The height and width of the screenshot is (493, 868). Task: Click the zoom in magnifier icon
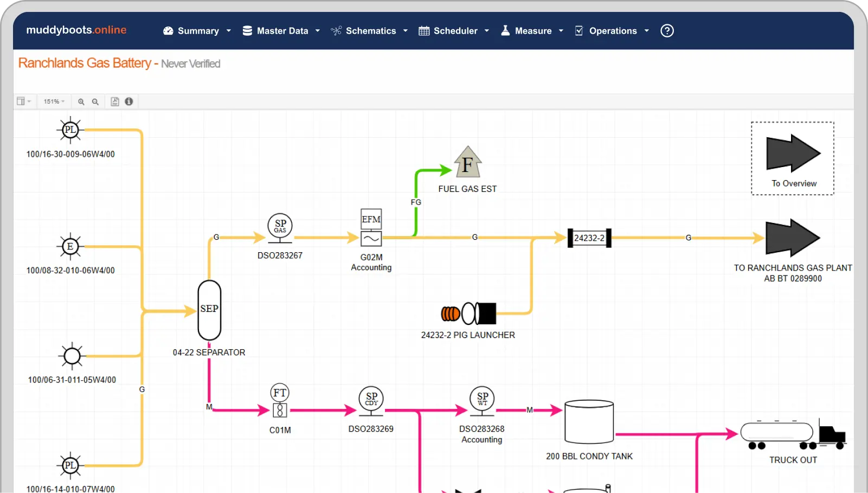[81, 102]
